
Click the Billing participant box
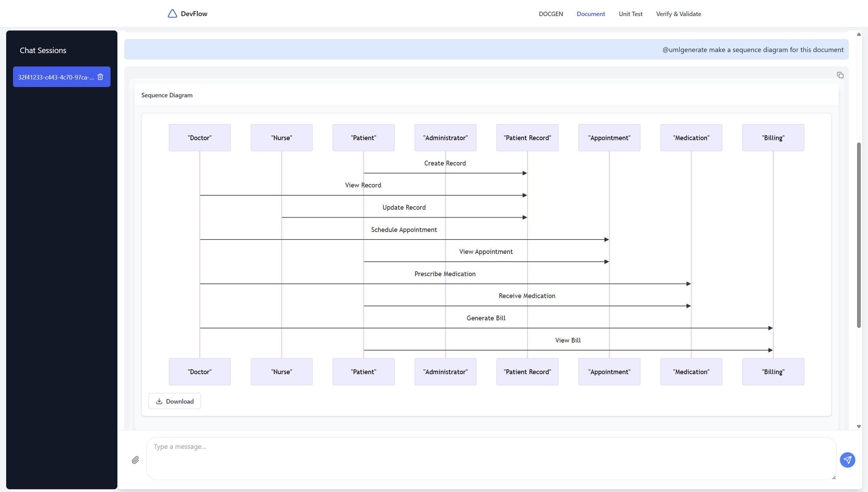(773, 137)
